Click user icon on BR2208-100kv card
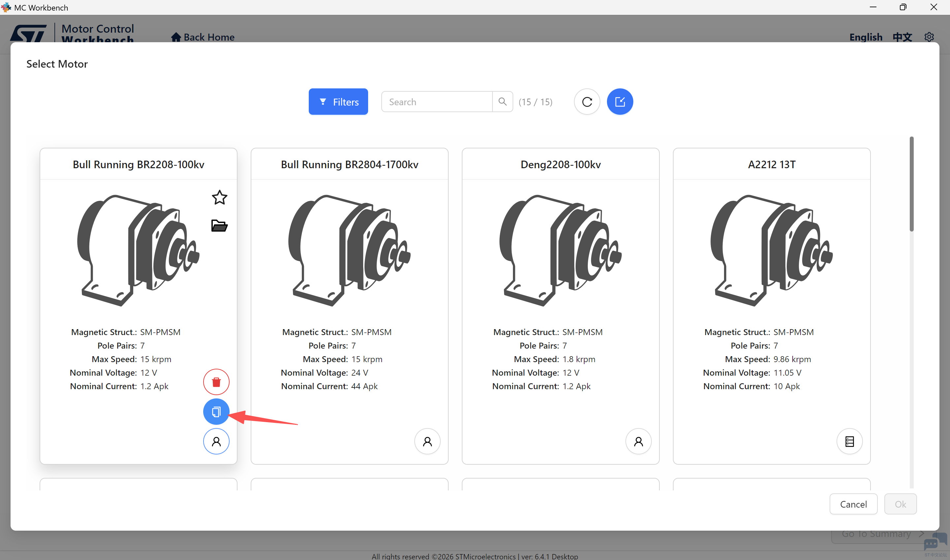The width and height of the screenshot is (950, 560). tap(216, 442)
